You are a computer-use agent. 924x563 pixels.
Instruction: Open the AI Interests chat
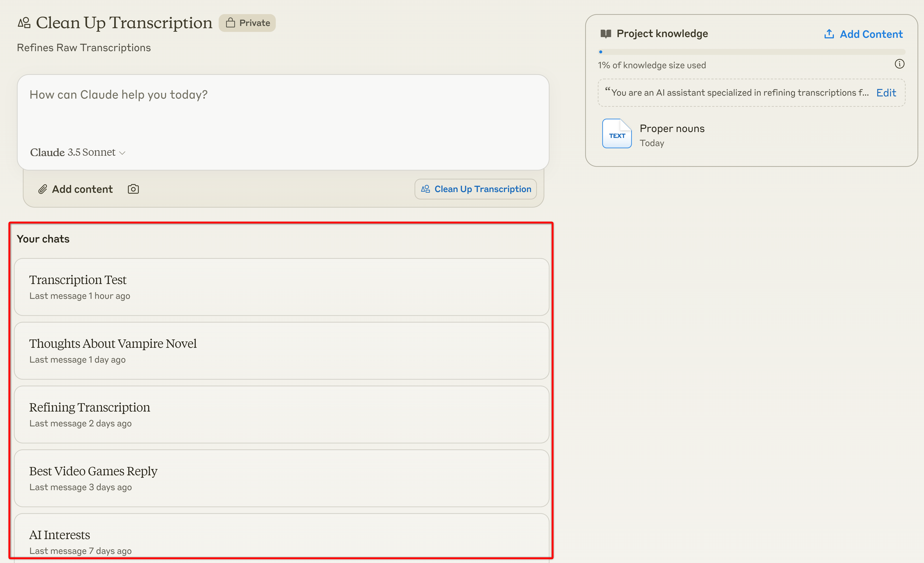[x=282, y=538]
